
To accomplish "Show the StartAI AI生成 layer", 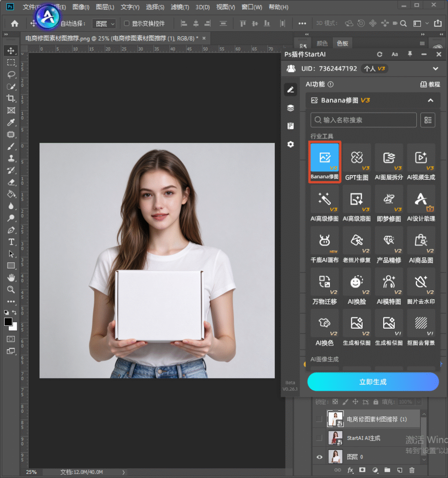I will pos(319,438).
